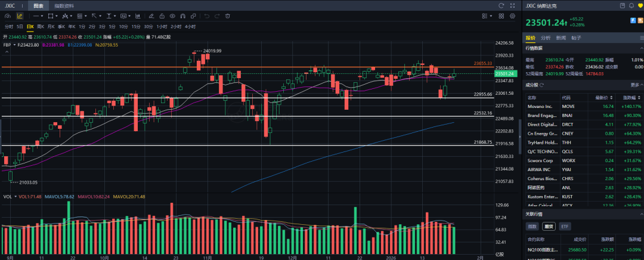Enter fullscreen chart mode
The width and height of the screenshot is (644, 260).
513,5
